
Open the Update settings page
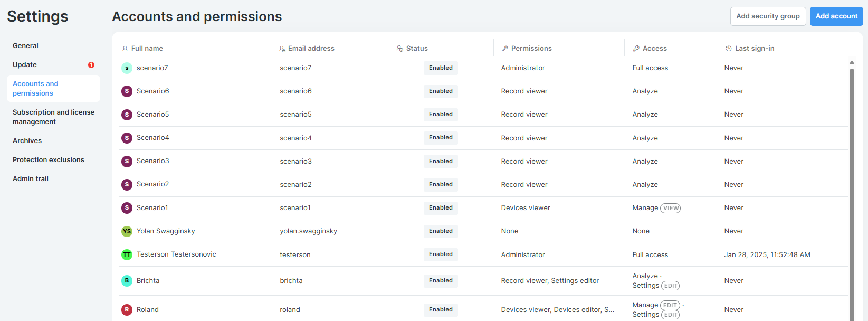pos(25,65)
